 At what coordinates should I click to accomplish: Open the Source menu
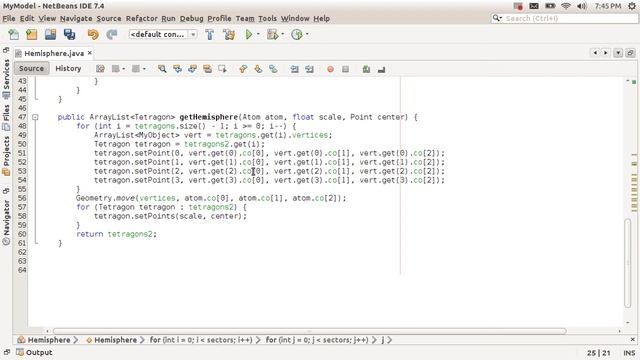tap(109, 18)
